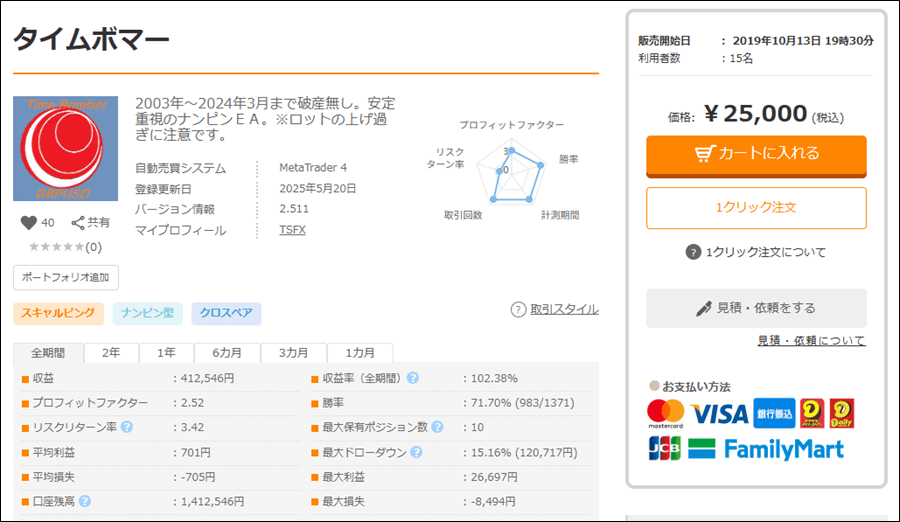Click the ポートフォリオ追加 button
This screenshot has height=522, width=900.
tap(67, 278)
